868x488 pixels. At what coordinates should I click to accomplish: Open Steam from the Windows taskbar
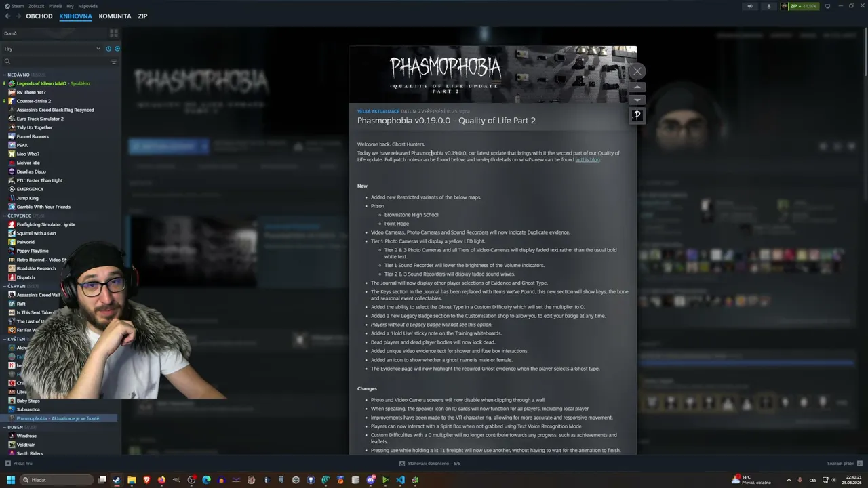point(117,480)
